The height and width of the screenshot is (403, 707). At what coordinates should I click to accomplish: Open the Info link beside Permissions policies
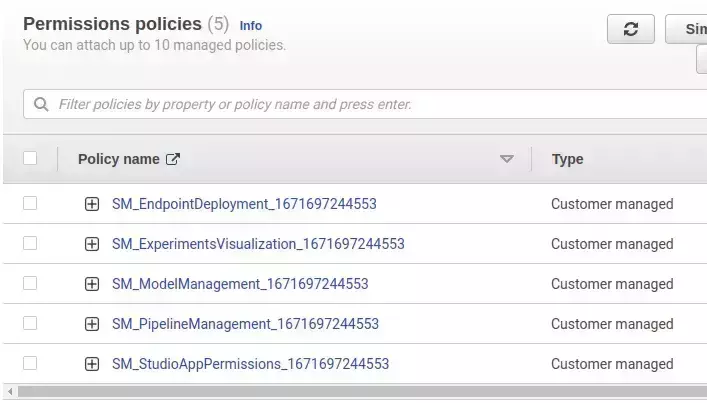point(250,25)
